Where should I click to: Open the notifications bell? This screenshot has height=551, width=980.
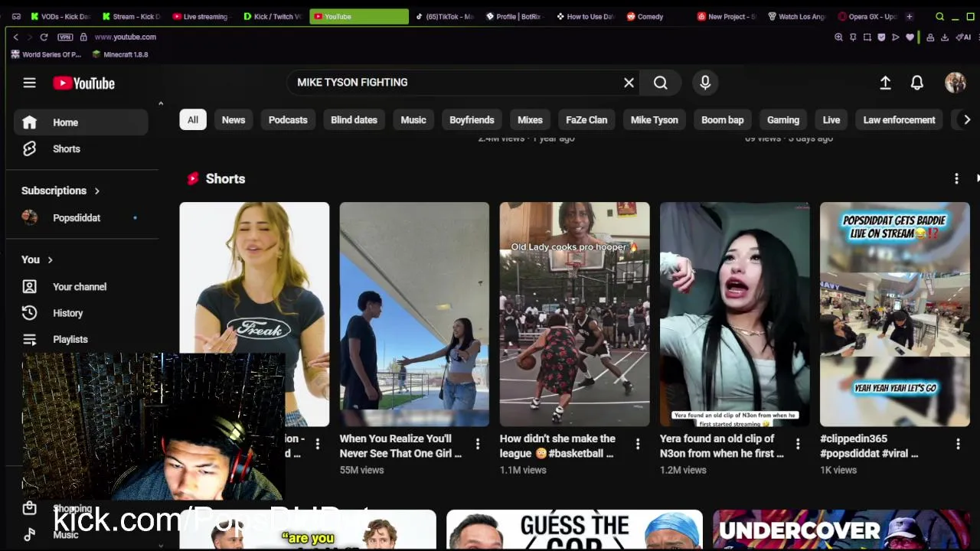point(916,83)
